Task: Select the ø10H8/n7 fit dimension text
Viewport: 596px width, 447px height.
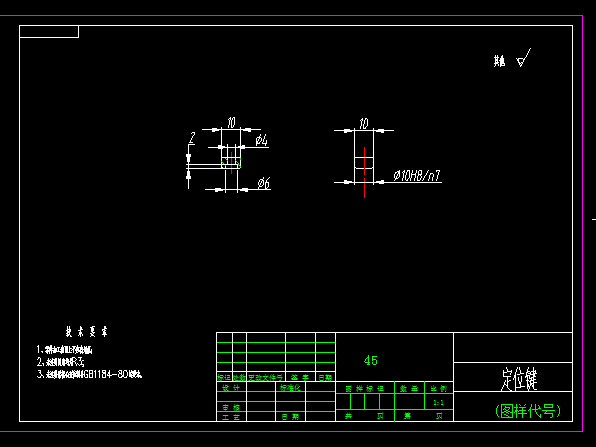Action: tap(417, 175)
